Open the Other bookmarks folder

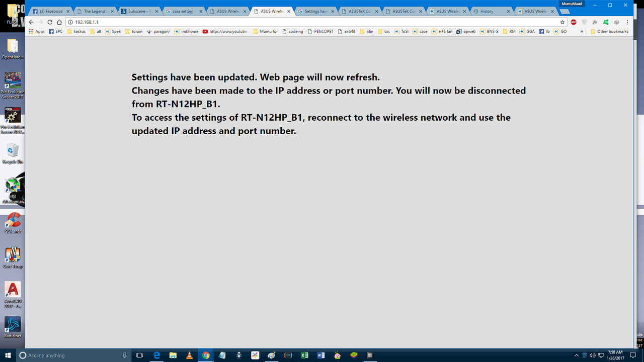click(609, 31)
